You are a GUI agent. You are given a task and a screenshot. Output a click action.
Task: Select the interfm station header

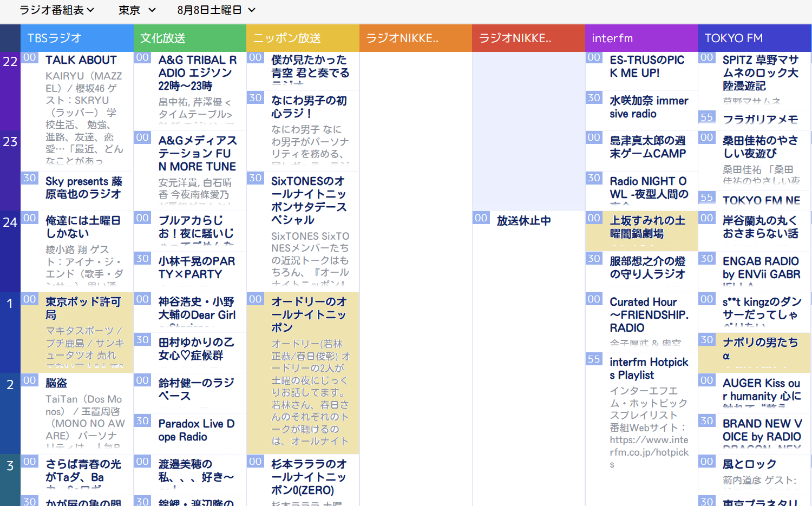(x=641, y=38)
